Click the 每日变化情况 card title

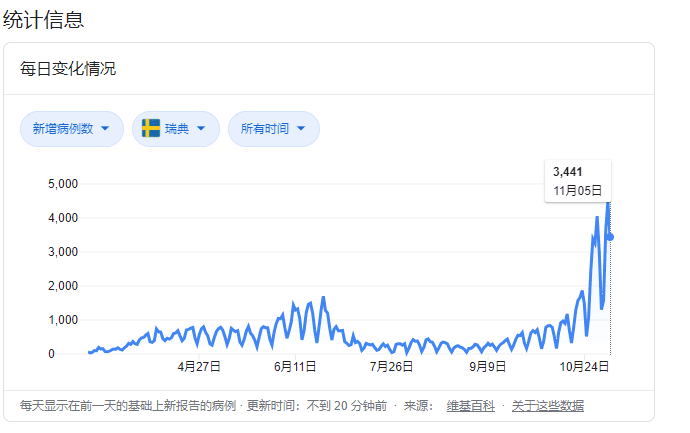coord(68,69)
